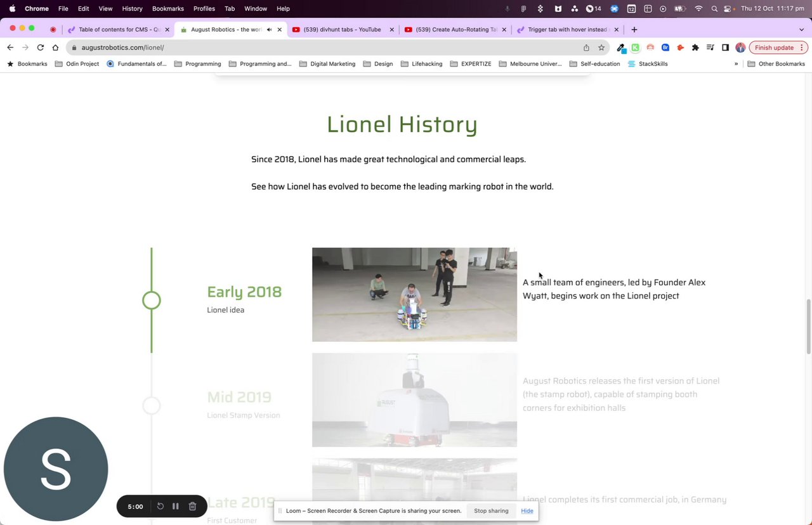Screen dimensions: 812x525
Task: Open the StackSkills bookmark
Action: [x=648, y=64]
